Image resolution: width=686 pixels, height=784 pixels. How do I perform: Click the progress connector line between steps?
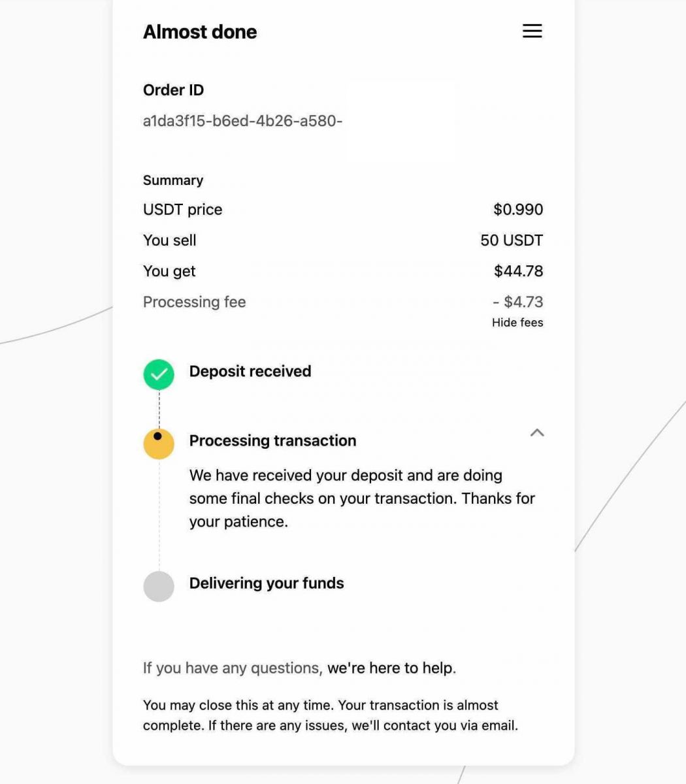158,408
